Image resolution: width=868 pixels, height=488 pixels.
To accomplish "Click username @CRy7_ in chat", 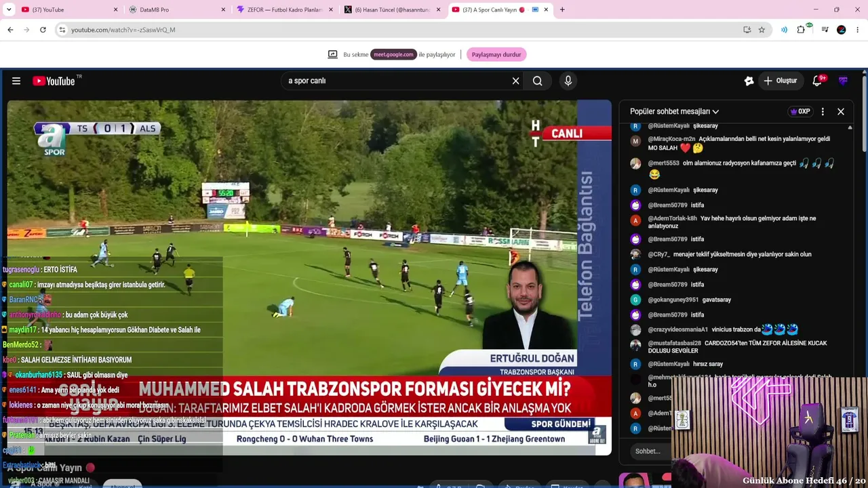I will click(x=659, y=254).
